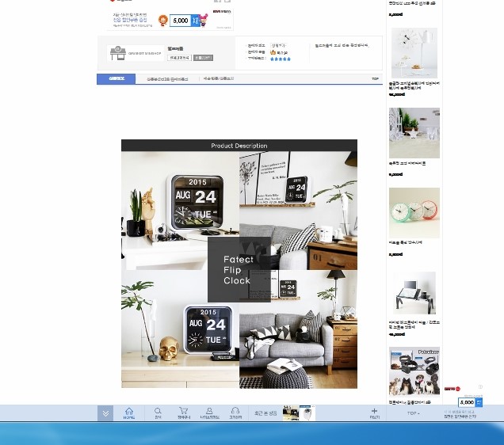The image size is (504, 445).
Task: Open second recently viewed product thumbnail
Action: (x=307, y=413)
